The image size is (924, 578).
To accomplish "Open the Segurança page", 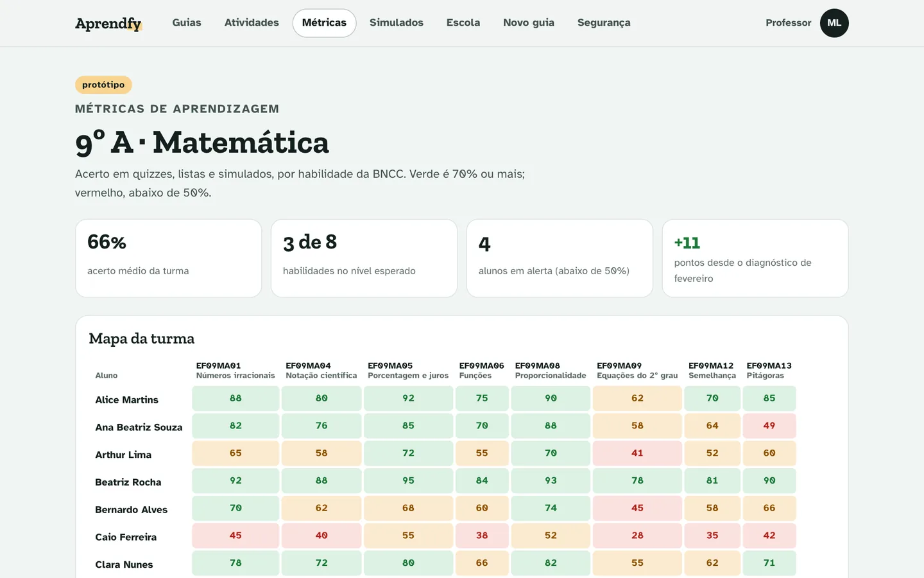I will coord(604,23).
